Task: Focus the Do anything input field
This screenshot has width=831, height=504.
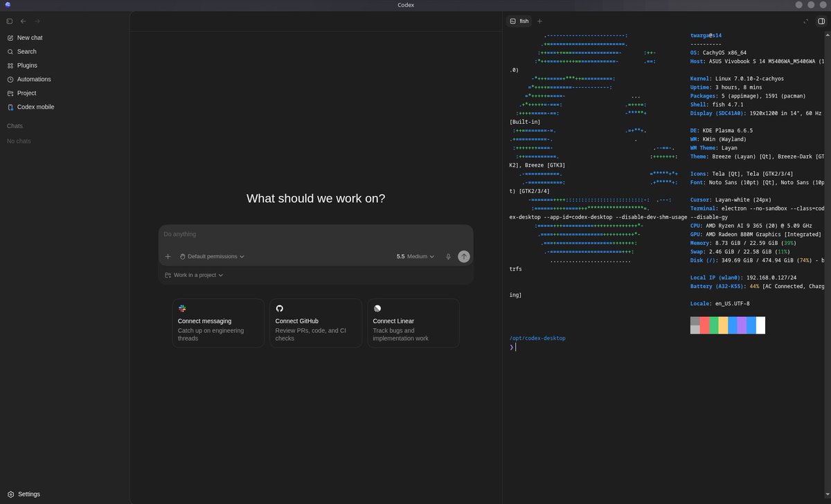Action: point(316,235)
